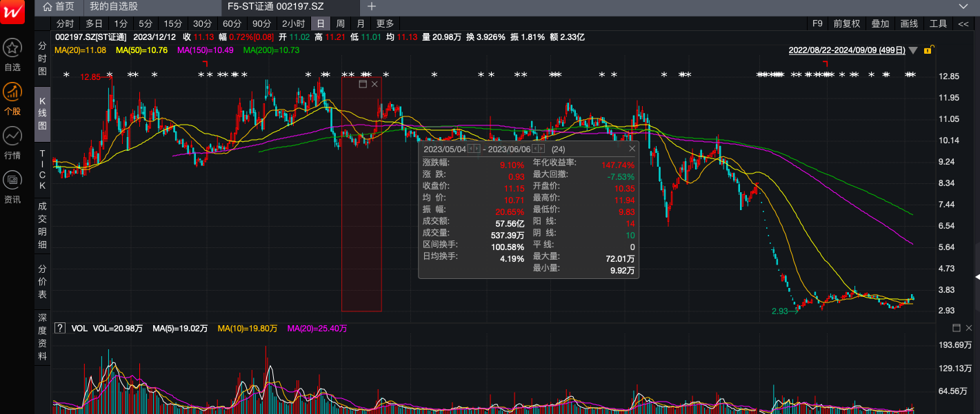Image resolution: width=980 pixels, height=414 pixels.
Task: Open the 更多 period options
Action: (385, 23)
